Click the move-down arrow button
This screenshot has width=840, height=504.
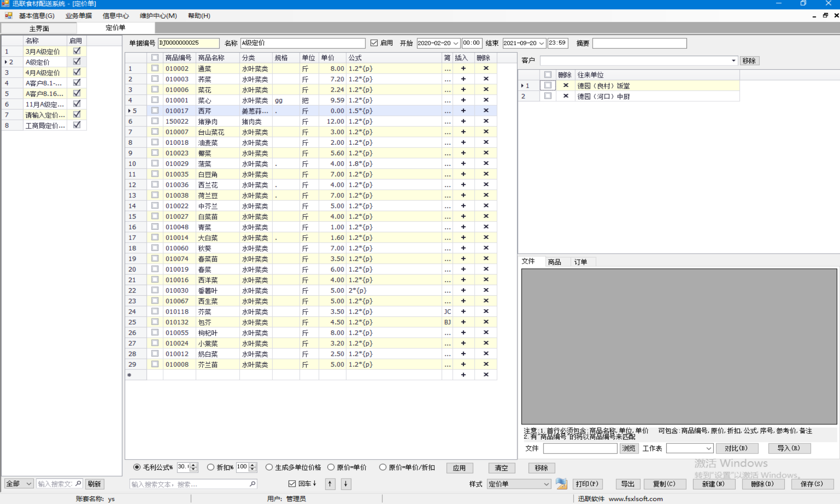(346, 484)
